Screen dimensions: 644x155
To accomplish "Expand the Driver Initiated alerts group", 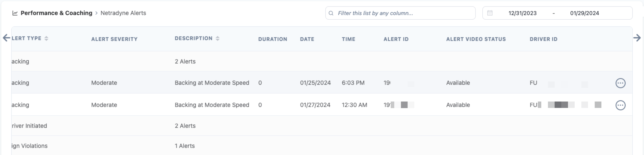I will 29,126.
